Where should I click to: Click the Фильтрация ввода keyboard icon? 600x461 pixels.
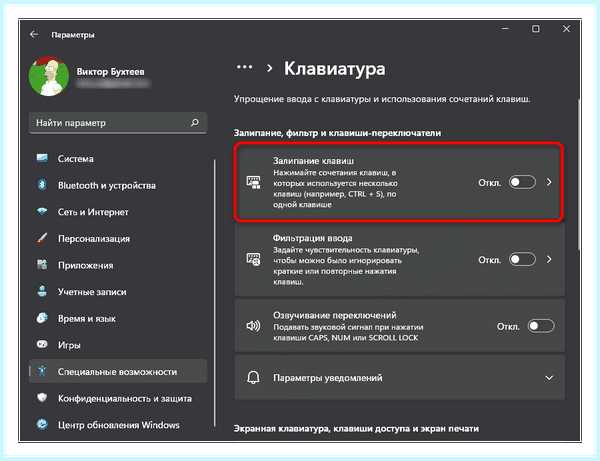pos(253,259)
